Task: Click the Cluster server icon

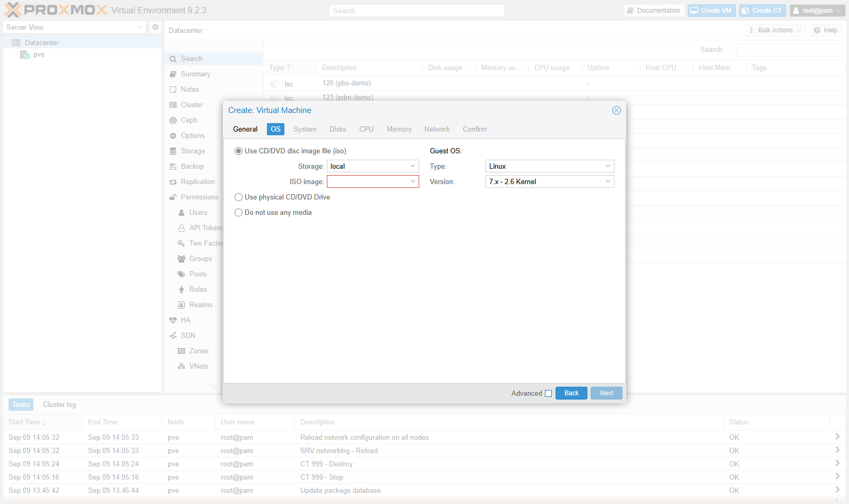Action: tap(173, 105)
